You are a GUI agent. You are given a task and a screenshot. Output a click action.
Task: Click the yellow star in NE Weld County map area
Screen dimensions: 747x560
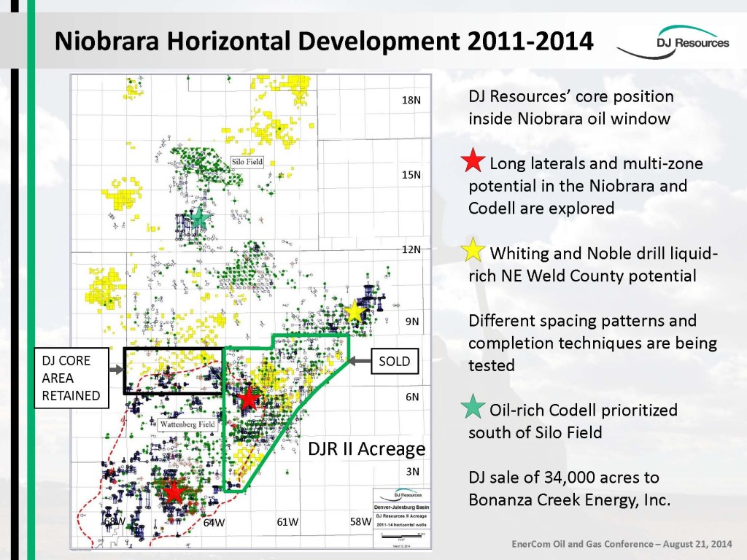click(x=355, y=311)
